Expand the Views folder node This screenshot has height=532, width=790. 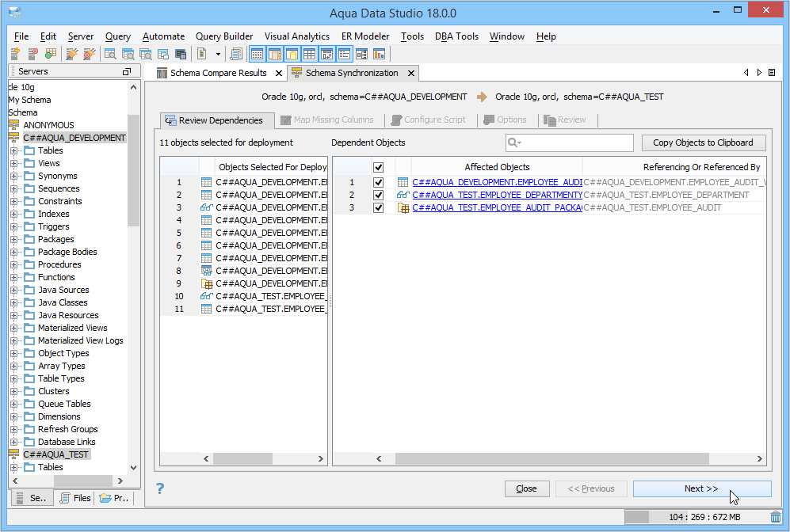pyautogui.click(x=13, y=163)
